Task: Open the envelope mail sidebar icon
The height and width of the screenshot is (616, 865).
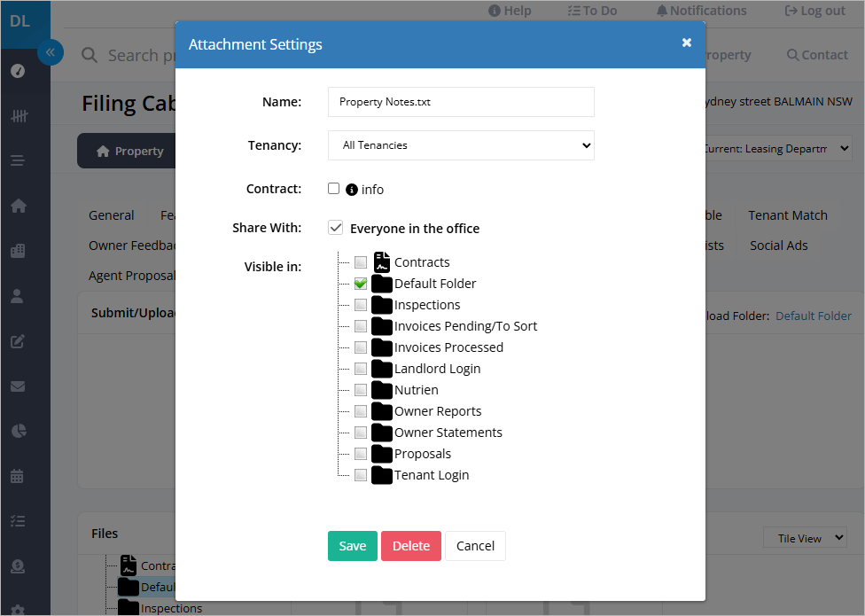Action: 18,386
